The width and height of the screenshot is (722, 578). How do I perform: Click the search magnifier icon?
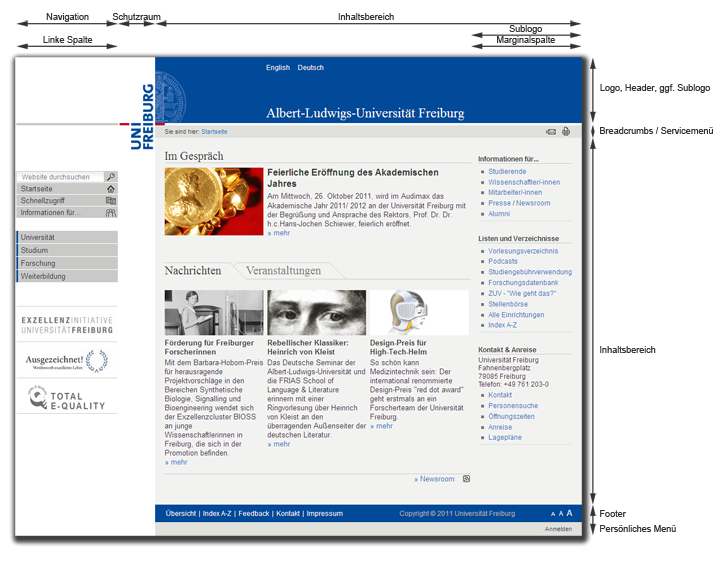(x=111, y=177)
